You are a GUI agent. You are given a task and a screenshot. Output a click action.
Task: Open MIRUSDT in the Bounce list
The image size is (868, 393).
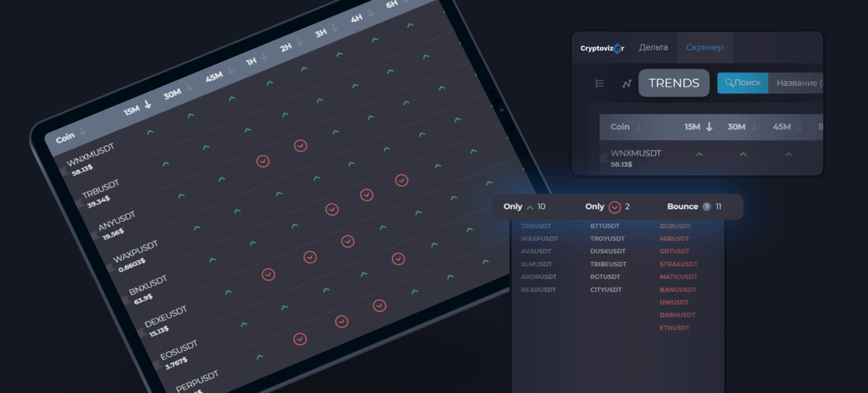pyautogui.click(x=674, y=239)
